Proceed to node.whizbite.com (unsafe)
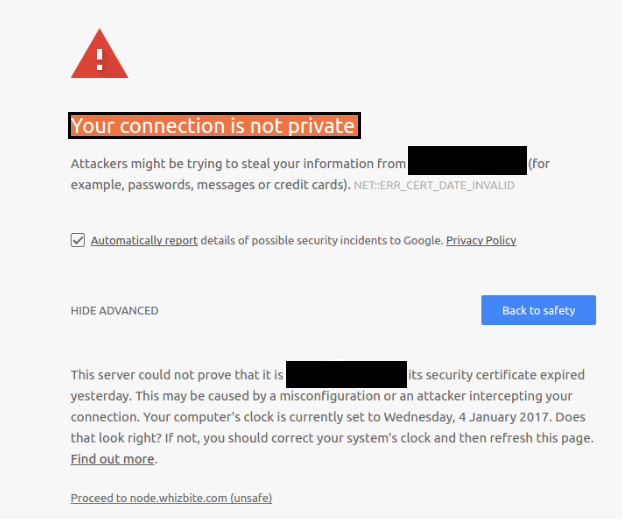Image resolution: width=623 pixels, height=520 pixels. (171, 498)
